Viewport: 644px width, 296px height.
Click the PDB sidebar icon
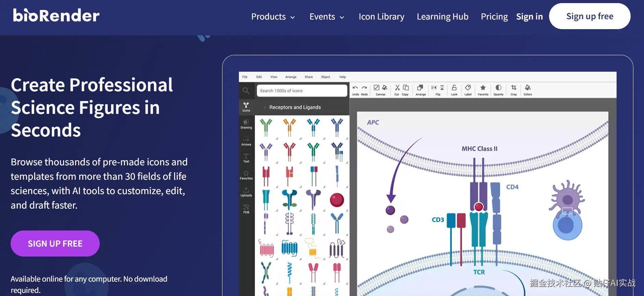point(246,209)
